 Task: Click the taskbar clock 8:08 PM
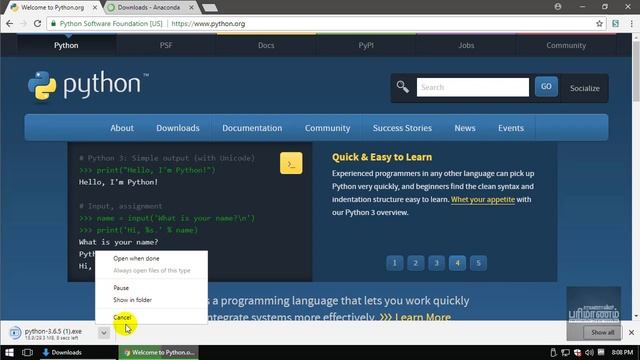coord(622,352)
